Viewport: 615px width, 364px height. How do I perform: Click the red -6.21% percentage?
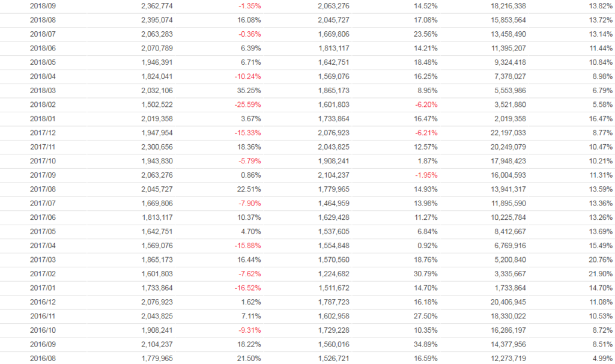pyautogui.click(x=425, y=133)
